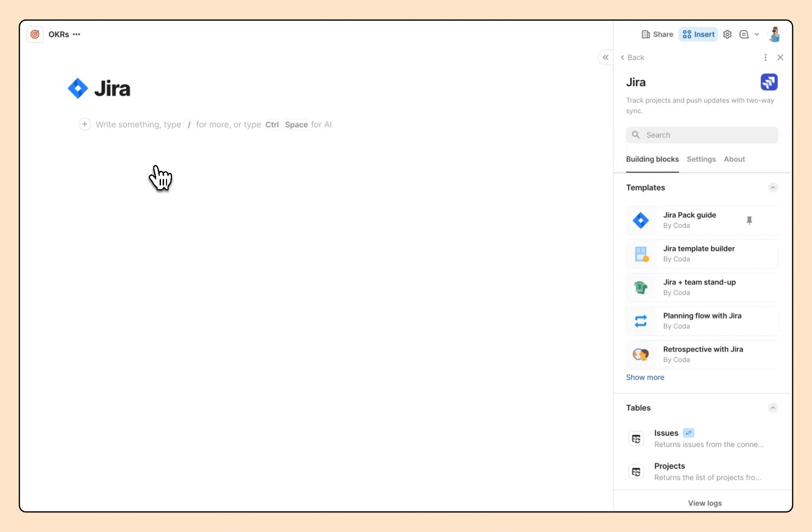The image size is (812, 532).
Task: Switch to the Settings tab
Action: coord(701,159)
